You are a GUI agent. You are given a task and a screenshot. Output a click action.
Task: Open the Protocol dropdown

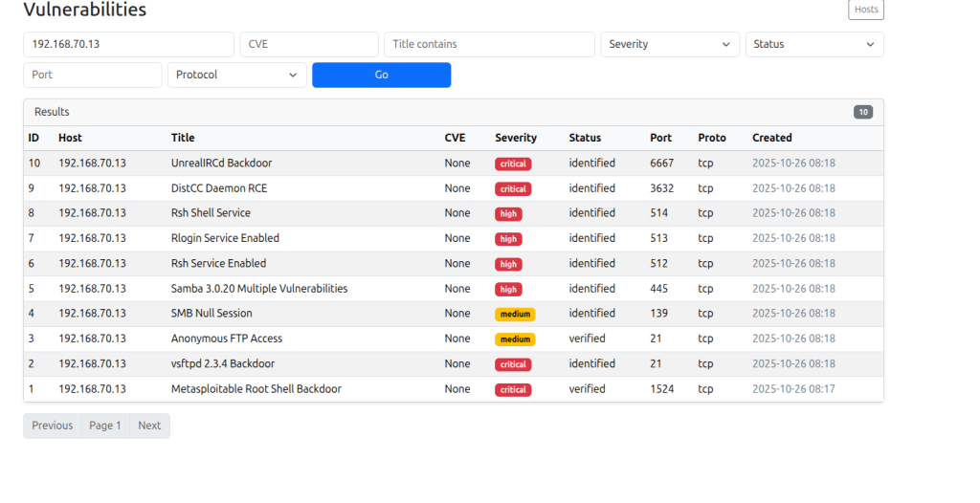[x=236, y=75]
